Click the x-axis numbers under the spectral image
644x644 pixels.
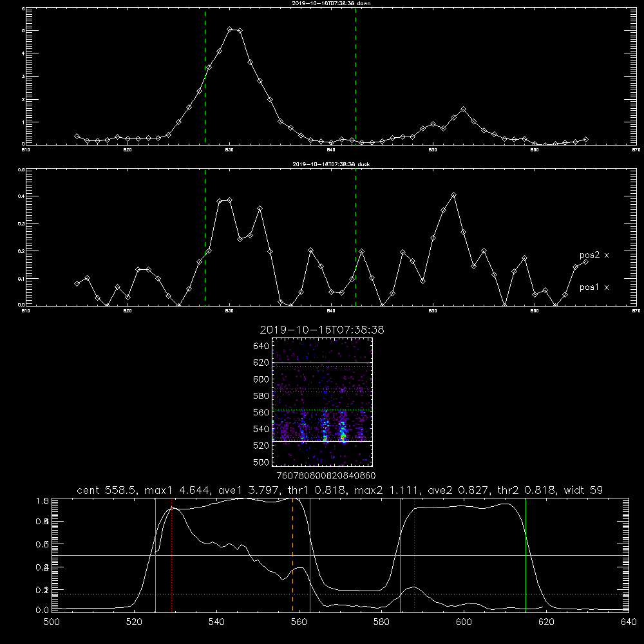pyautogui.click(x=326, y=476)
